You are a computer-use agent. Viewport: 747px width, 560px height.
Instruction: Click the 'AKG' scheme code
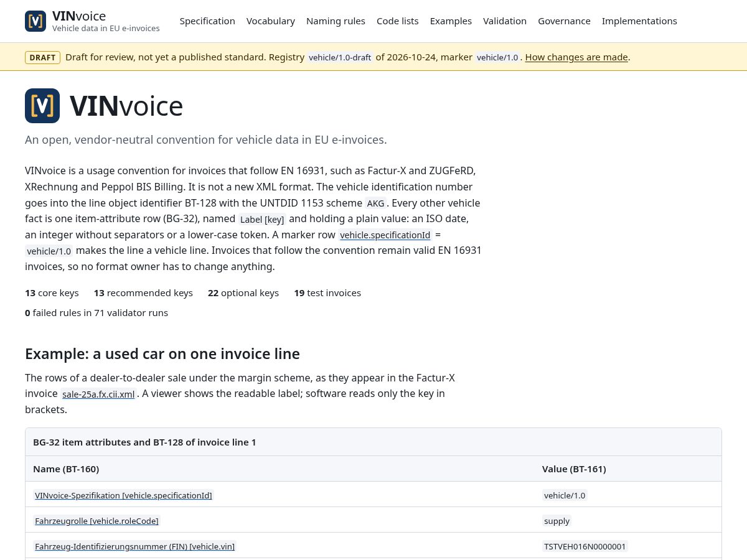click(375, 203)
